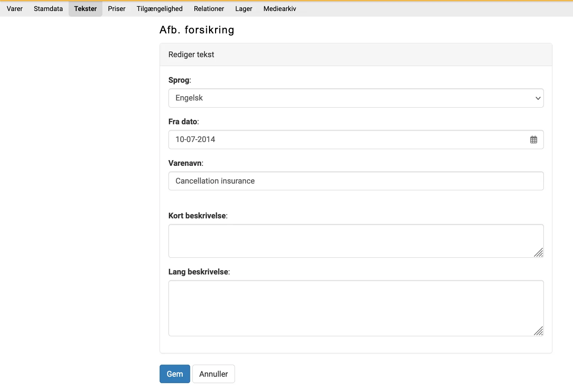This screenshot has width=573, height=392.
Task: Click the Varenavn field containing Cancellation insurance
Action: coord(355,181)
